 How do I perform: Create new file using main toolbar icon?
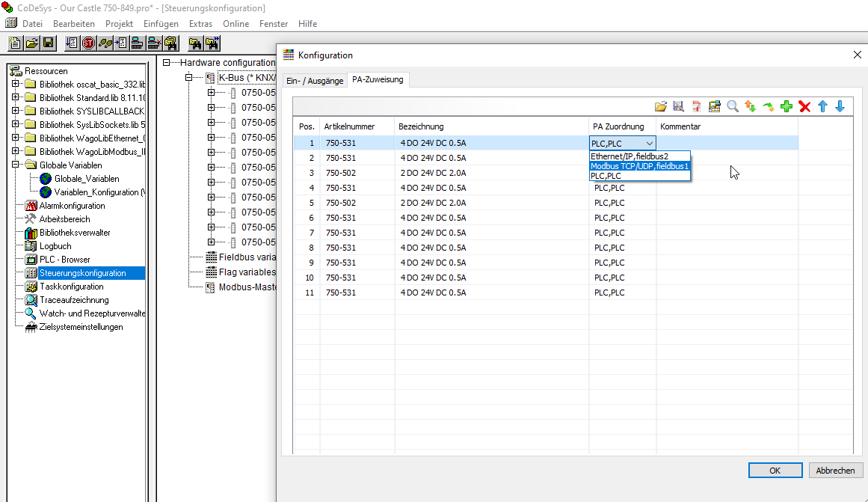click(15, 43)
